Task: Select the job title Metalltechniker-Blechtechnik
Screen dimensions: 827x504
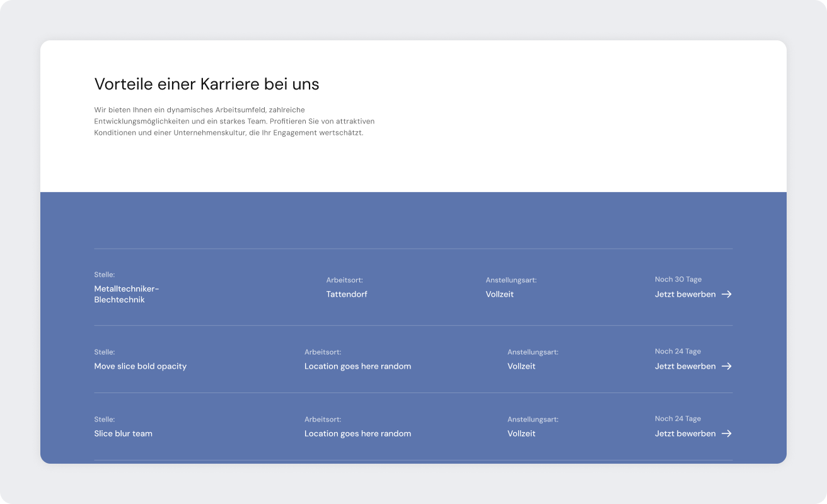Action: 126,294
